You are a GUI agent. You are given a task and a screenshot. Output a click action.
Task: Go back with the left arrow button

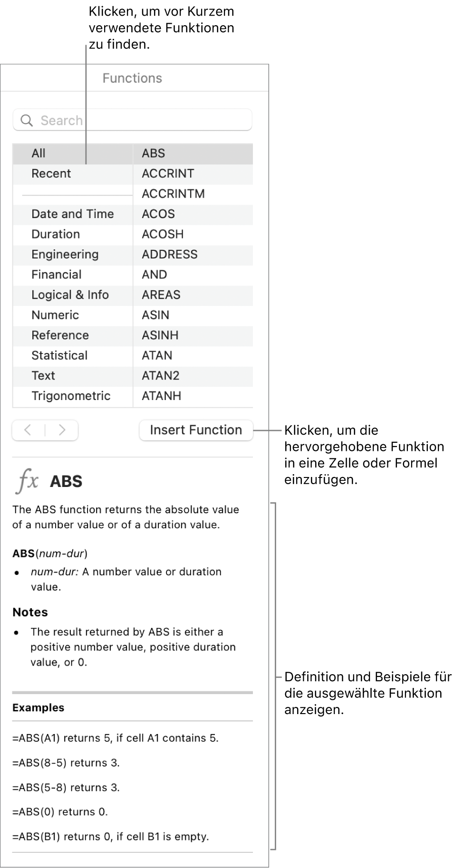[x=28, y=430]
